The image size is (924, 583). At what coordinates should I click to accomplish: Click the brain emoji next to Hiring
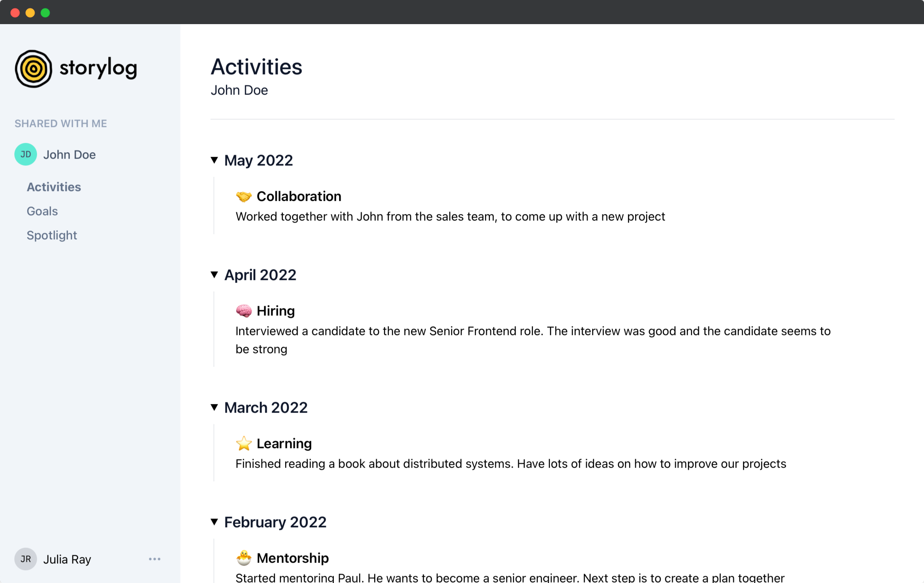pyautogui.click(x=244, y=311)
